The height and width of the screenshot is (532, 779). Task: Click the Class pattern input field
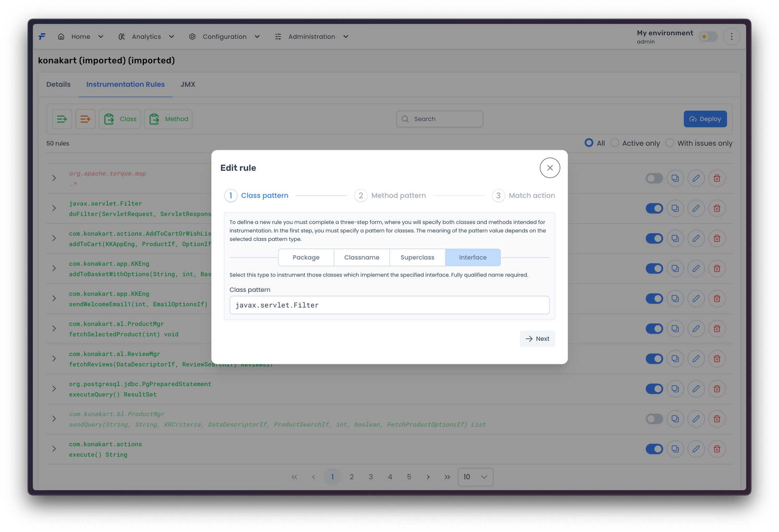pyautogui.click(x=389, y=305)
